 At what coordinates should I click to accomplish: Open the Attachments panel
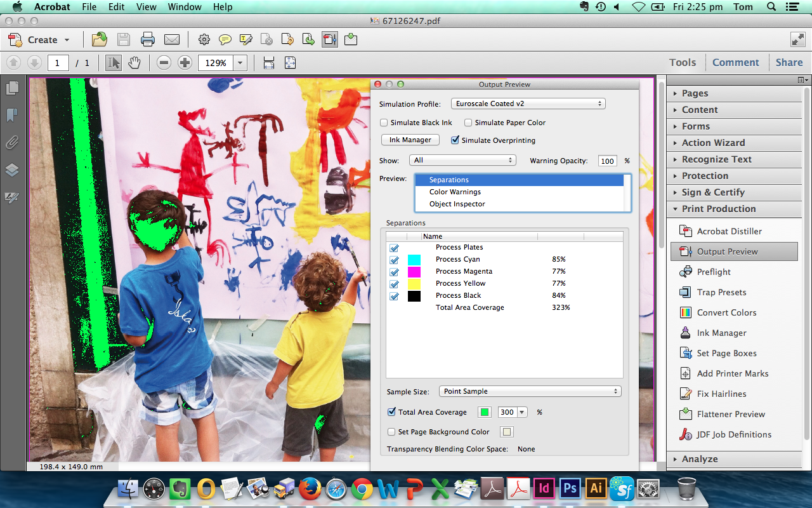pyautogui.click(x=12, y=142)
